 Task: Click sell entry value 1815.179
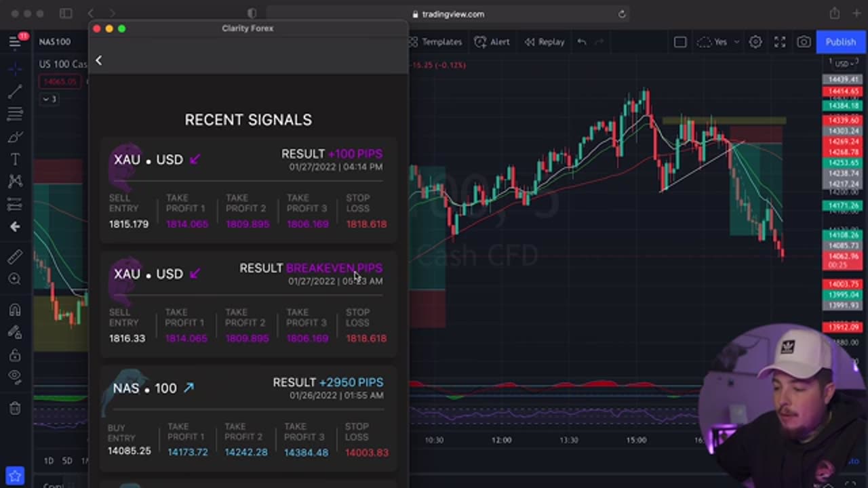point(129,224)
